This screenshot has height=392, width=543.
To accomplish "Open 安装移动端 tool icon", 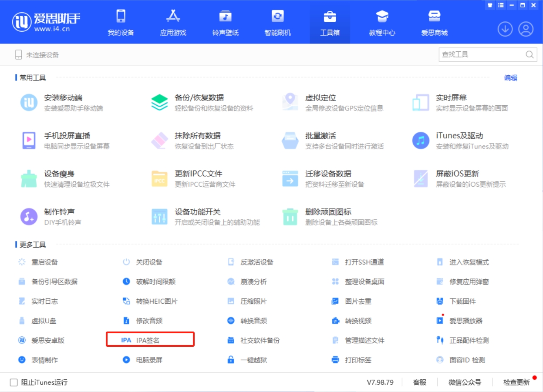I will click(x=29, y=103).
